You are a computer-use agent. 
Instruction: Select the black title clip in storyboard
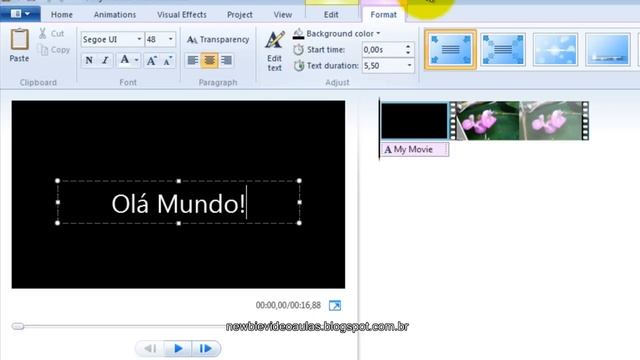click(x=414, y=121)
